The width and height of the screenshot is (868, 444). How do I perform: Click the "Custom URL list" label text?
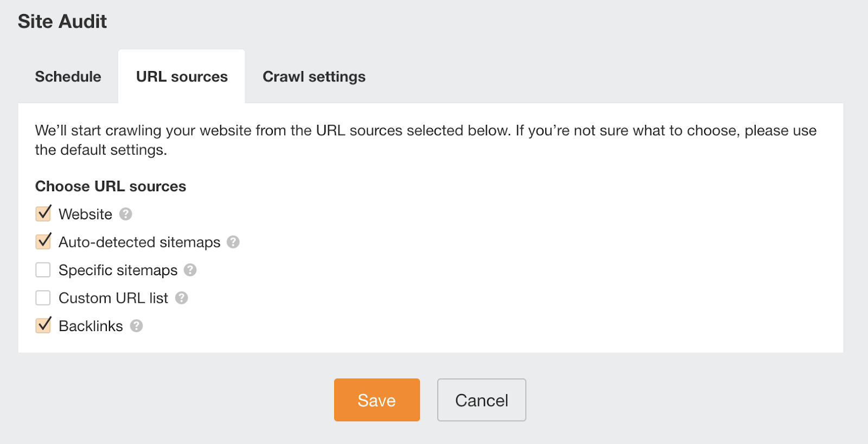coord(113,298)
